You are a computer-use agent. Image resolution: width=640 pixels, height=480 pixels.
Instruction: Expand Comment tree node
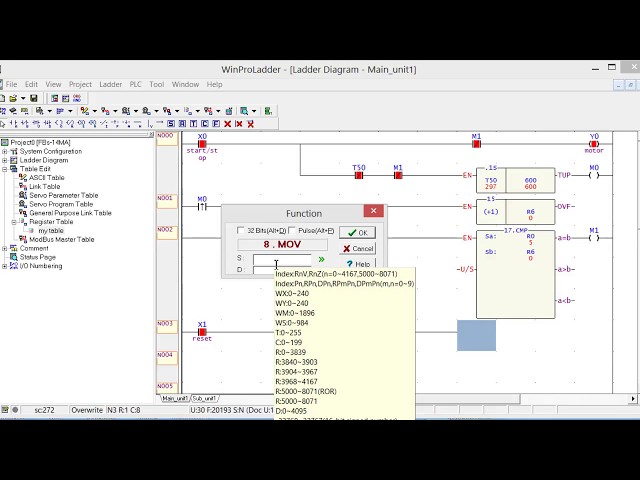(x=4, y=248)
